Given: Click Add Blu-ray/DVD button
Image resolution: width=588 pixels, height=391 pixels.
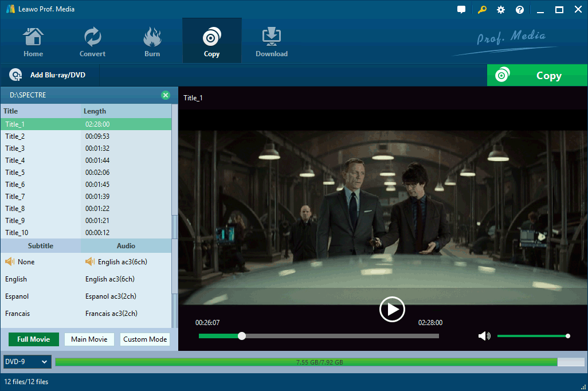Looking at the screenshot, I should pos(50,75).
